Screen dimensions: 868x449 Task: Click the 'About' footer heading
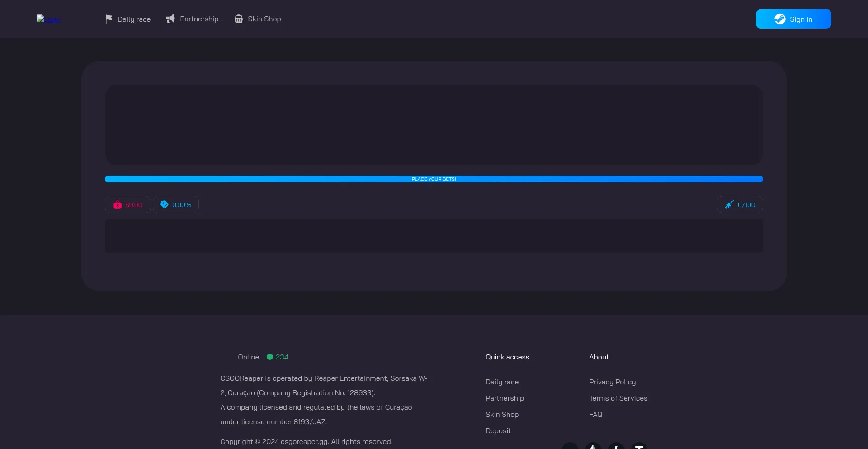(x=599, y=357)
